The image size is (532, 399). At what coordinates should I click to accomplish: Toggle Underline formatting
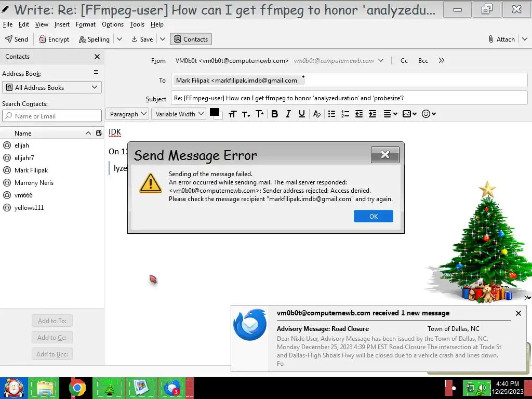click(x=302, y=114)
